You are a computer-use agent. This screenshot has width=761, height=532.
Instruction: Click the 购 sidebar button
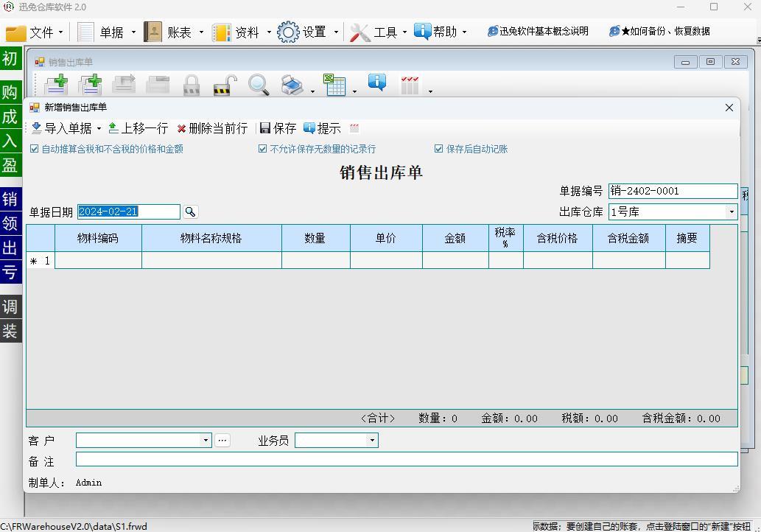pyautogui.click(x=10, y=92)
